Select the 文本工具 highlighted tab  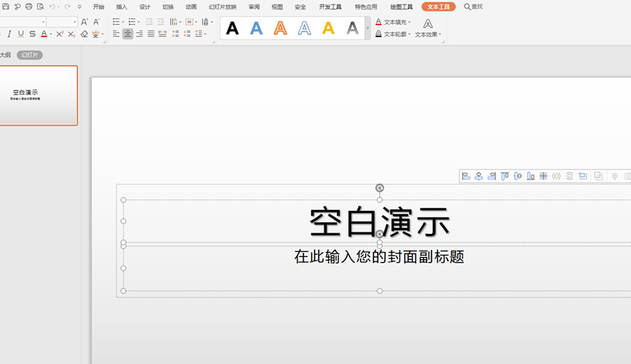(438, 7)
